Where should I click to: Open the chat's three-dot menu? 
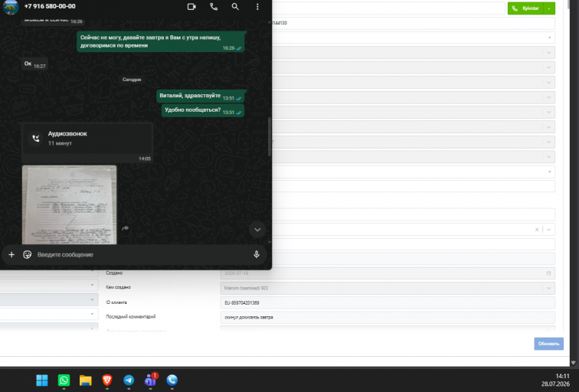[x=257, y=7]
